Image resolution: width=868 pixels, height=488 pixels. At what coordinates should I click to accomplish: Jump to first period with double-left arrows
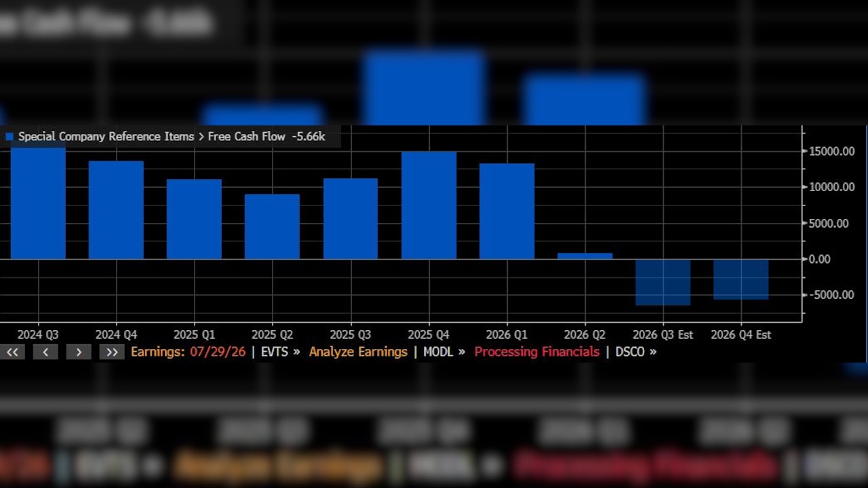point(12,352)
